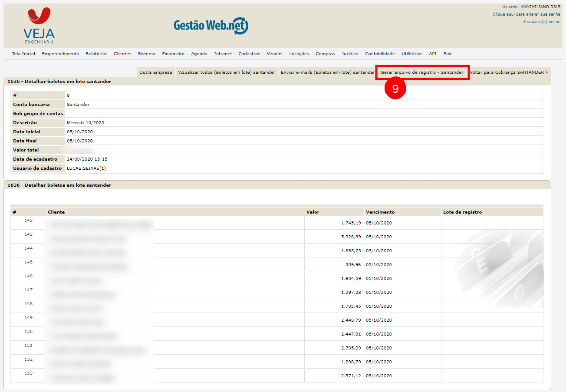
Task: Click Outra Empresa button
Action: [155, 72]
